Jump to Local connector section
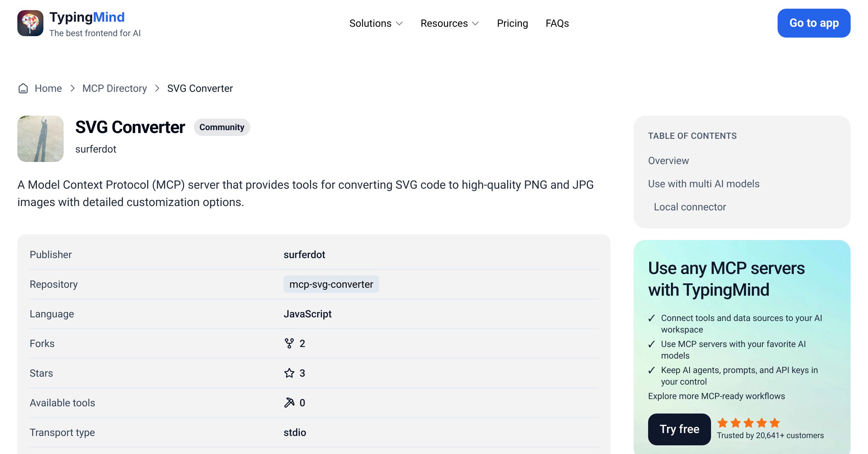This screenshot has height=454, width=868. pos(690,207)
